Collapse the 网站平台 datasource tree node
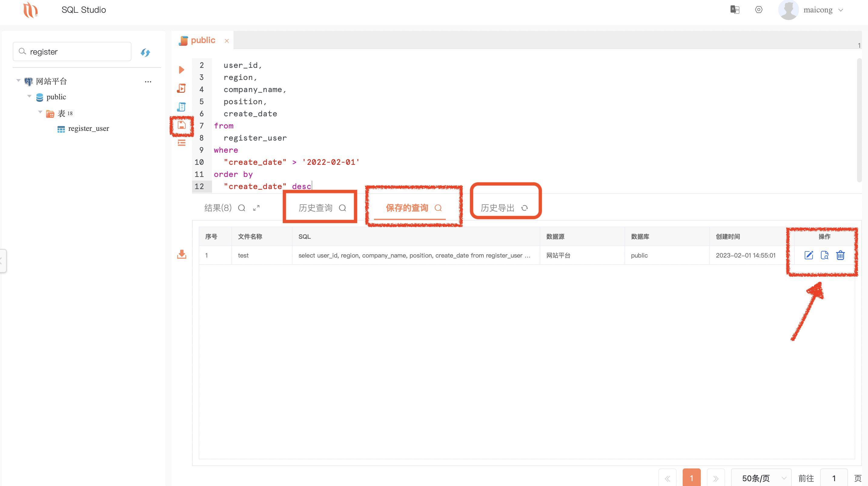Viewport: 868px width, 486px height. (18, 81)
